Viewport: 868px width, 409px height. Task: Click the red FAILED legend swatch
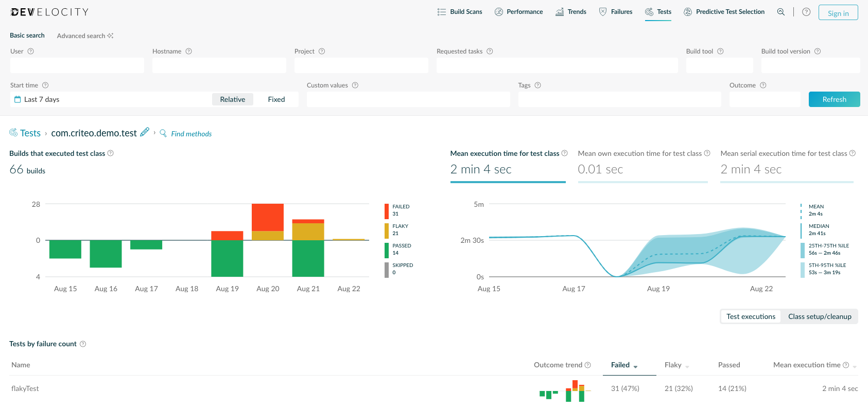click(x=387, y=210)
